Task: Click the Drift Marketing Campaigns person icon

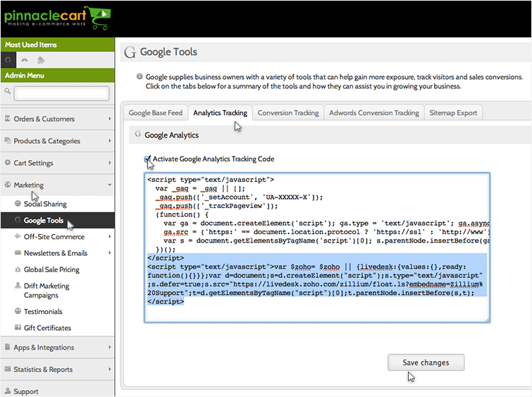Action: point(18,286)
